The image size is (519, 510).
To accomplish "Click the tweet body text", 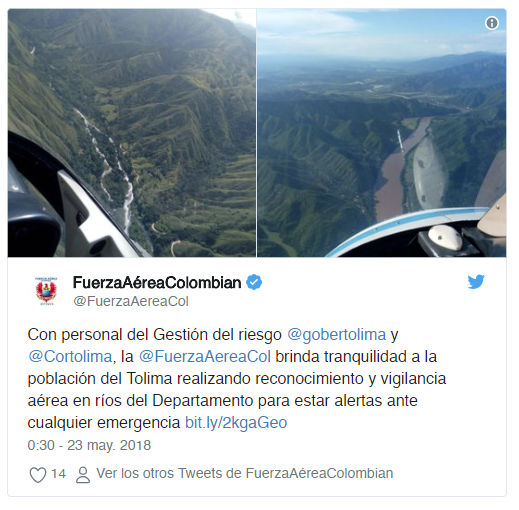I will click(x=237, y=379).
